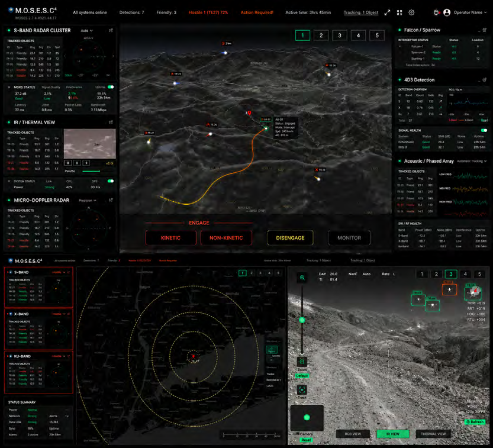The image size is (493, 448).
Task: Click the IR thermal video thumbnail
Action: (x=89, y=143)
